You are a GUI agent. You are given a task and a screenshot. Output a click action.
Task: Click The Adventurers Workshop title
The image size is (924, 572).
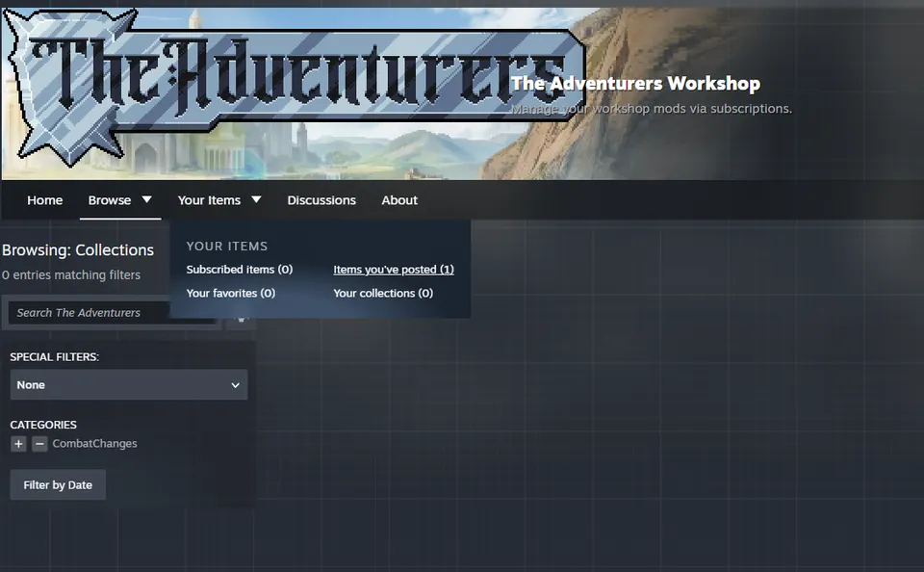pyautogui.click(x=635, y=83)
